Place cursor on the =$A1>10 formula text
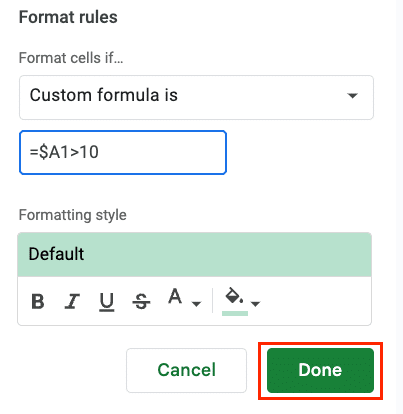This screenshot has height=414, width=403. [x=64, y=152]
